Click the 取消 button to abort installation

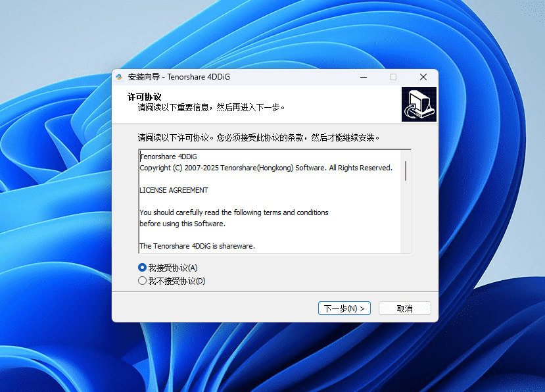[x=404, y=308]
